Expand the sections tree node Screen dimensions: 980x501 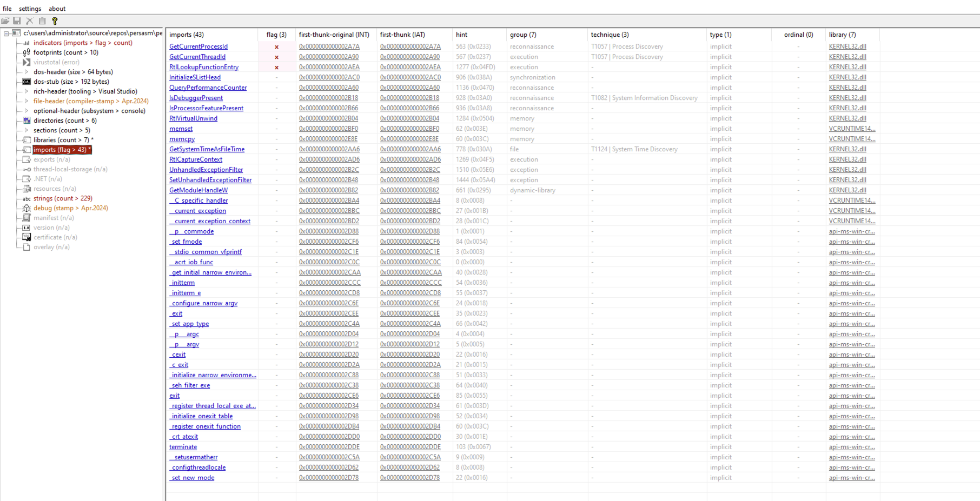27,130
